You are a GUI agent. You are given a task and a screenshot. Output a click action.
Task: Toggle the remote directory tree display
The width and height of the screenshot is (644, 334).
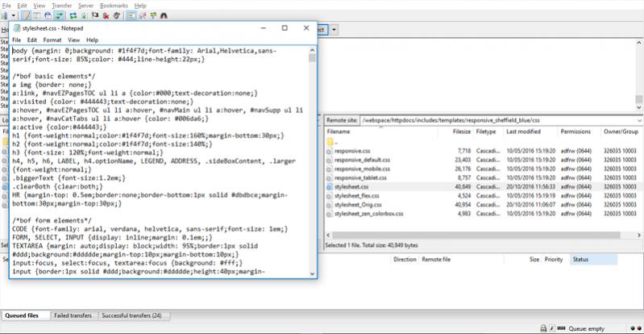[48, 15]
